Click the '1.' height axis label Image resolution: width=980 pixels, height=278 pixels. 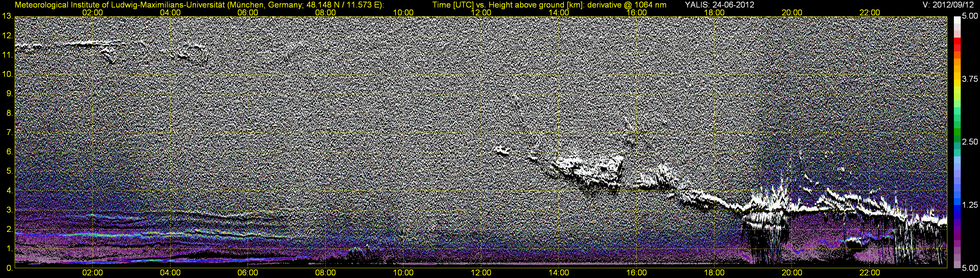point(9,249)
